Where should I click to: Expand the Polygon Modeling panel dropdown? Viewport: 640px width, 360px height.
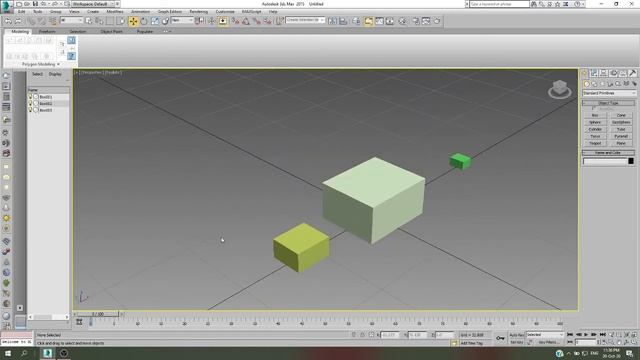click(x=41, y=64)
